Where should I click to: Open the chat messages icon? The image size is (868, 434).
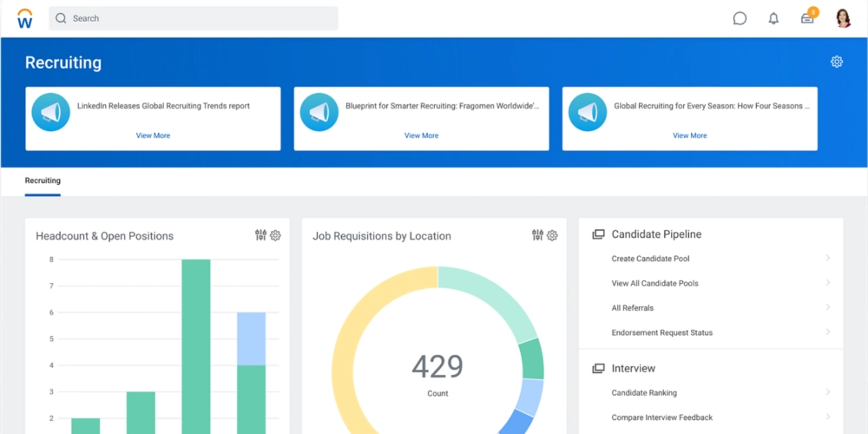(x=740, y=18)
